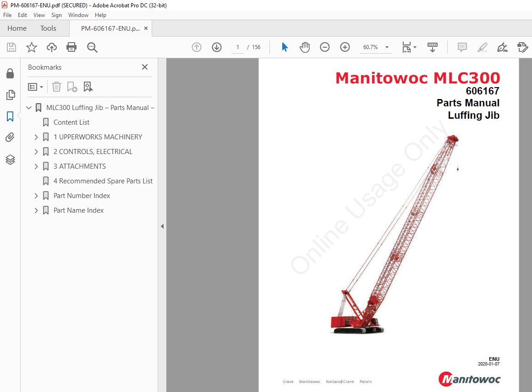This screenshot has height=392, width=532.
Task: Select 2 CONTROLS, ELECTRICAL bookmark text
Action: tap(93, 152)
